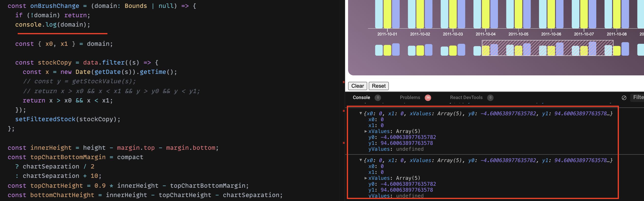
Task: Click the "2011-10-01" axis date label
Action: pyautogui.click(x=387, y=34)
